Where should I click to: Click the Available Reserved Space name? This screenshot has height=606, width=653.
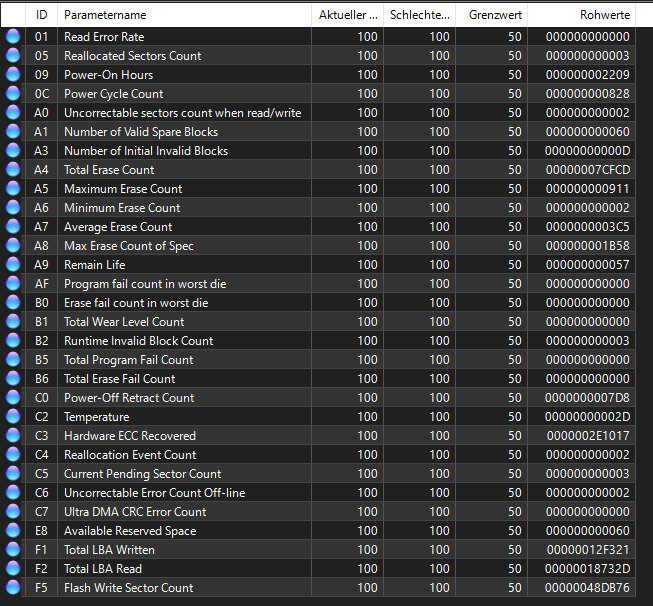pos(130,531)
